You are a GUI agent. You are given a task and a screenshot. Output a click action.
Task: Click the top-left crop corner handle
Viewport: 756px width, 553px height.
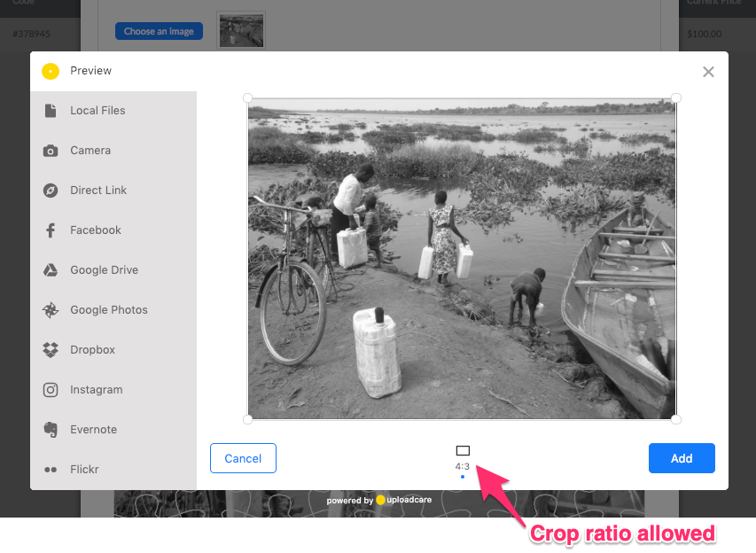point(248,98)
